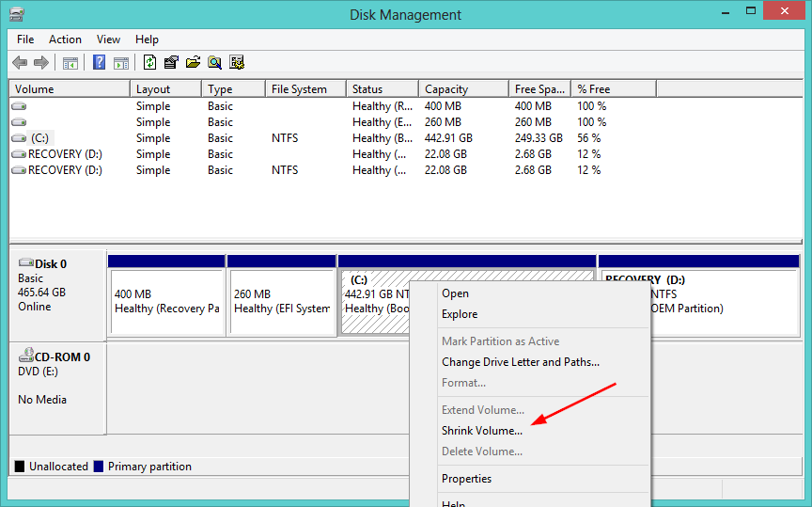Toggle the Show/Hide Console Tree icon
This screenshot has height=507, width=812.
tap(70, 63)
